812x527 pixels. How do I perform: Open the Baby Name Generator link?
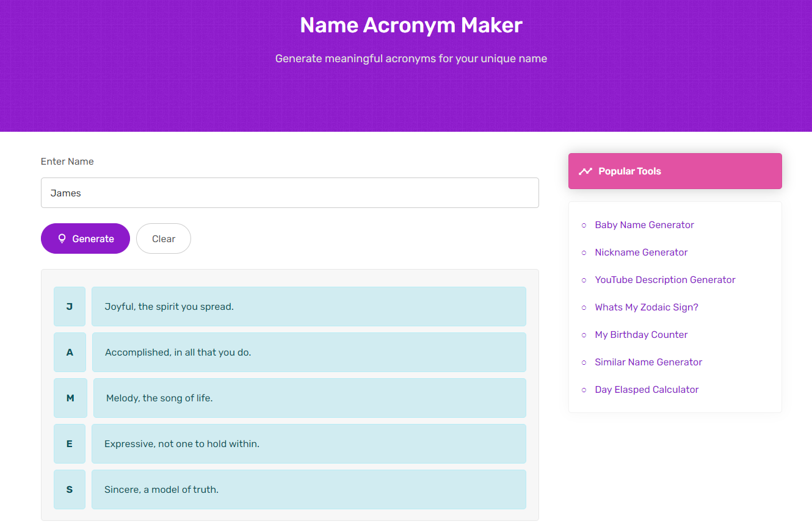(644, 224)
